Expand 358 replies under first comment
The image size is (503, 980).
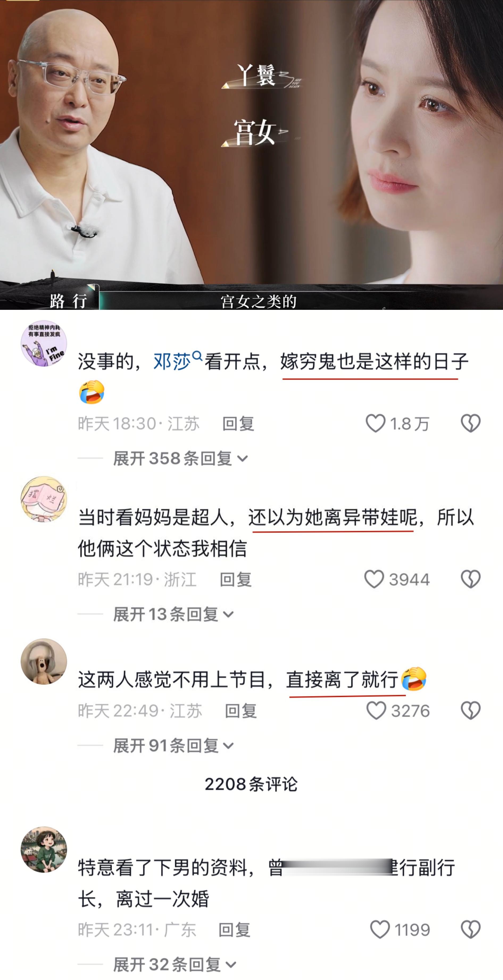[x=181, y=458]
